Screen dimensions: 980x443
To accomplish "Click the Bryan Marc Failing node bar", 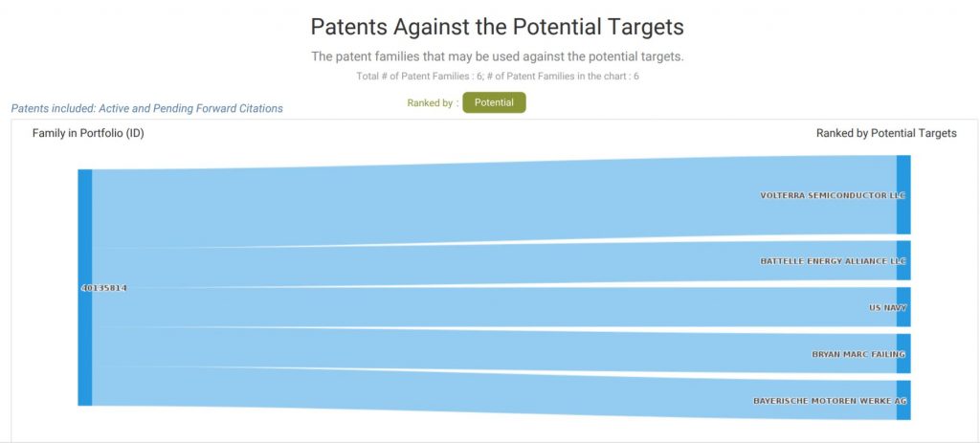I will click(x=903, y=354).
